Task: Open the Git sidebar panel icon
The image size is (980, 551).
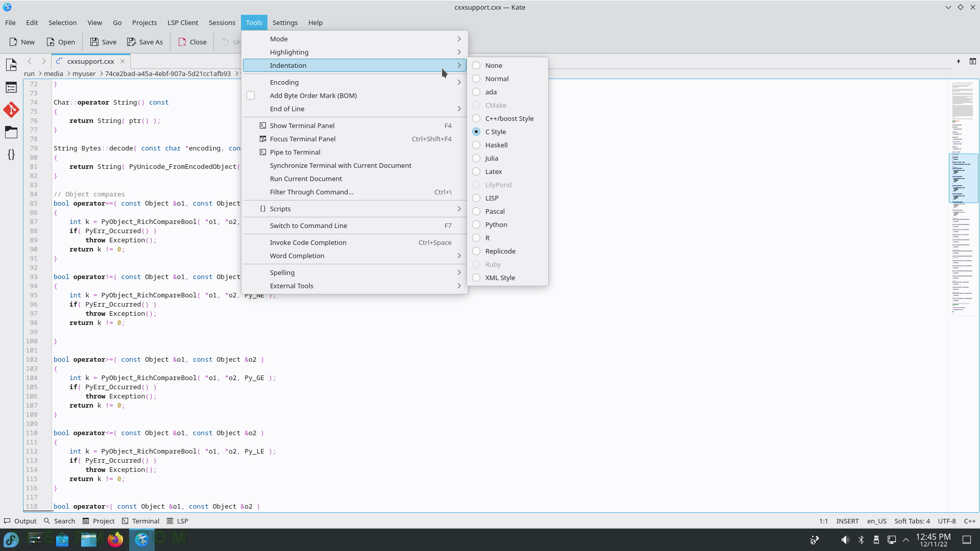Action: click(x=11, y=110)
